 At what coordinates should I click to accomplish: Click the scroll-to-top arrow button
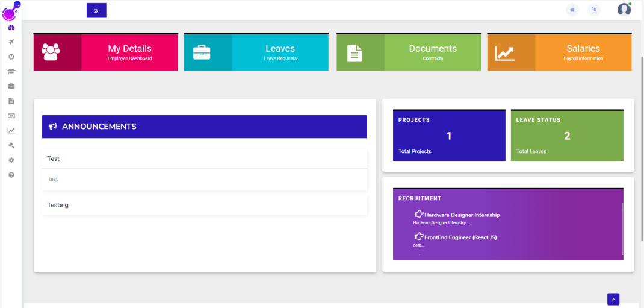point(613,299)
